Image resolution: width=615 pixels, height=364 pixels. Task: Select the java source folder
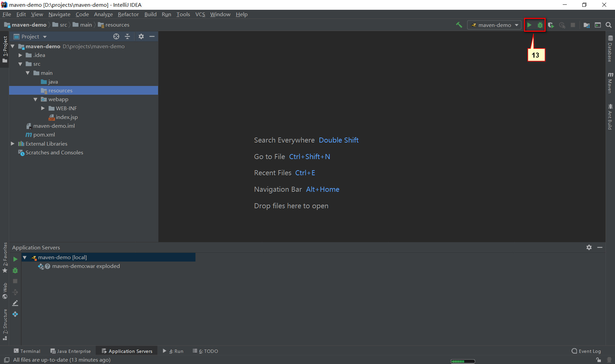click(49, 82)
